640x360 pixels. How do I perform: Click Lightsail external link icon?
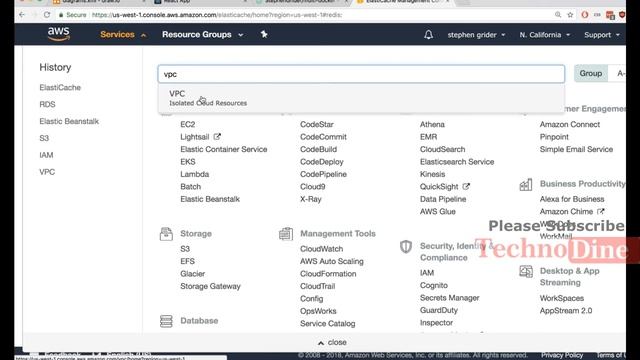pyautogui.click(x=217, y=137)
